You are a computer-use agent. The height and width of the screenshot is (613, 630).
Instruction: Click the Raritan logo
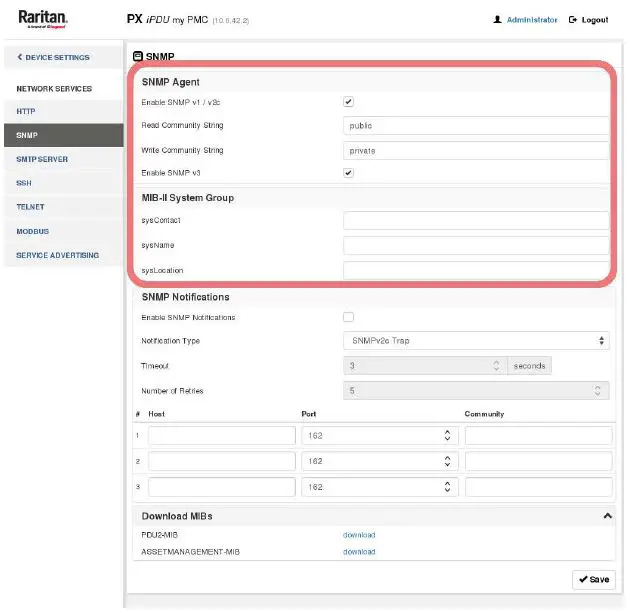click(43, 19)
